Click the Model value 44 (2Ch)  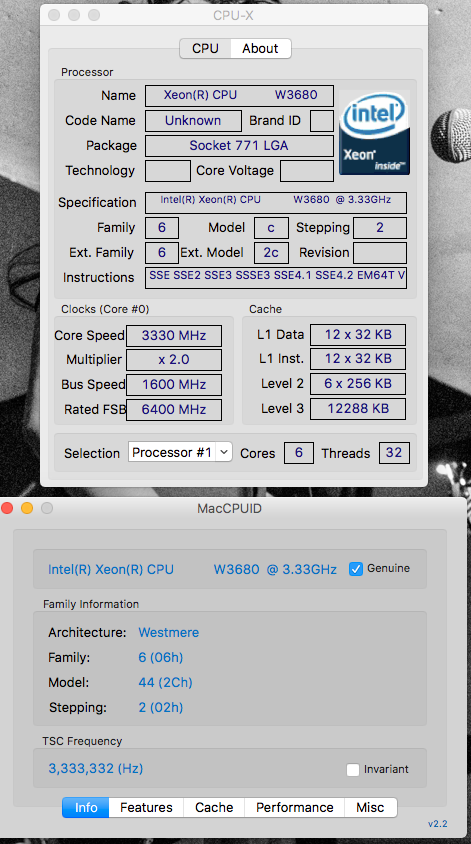pos(165,683)
